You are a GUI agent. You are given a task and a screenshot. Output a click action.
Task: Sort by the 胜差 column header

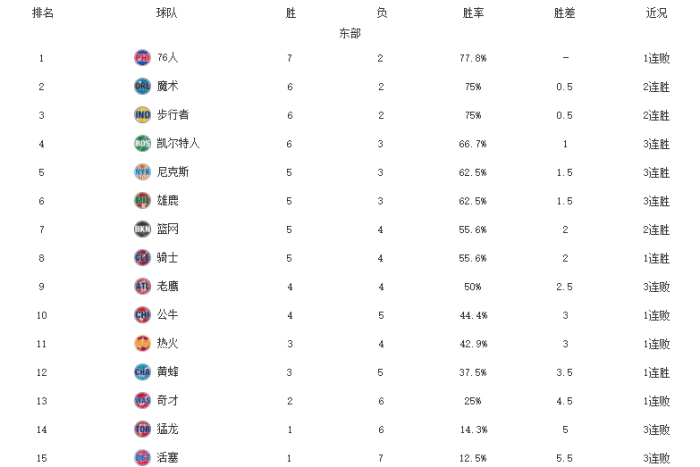coord(565,13)
